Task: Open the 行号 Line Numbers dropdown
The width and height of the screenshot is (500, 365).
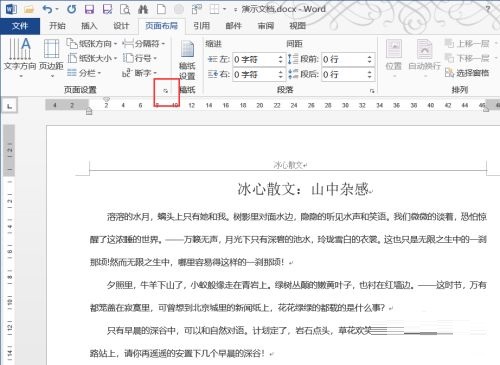Action: coord(140,58)
